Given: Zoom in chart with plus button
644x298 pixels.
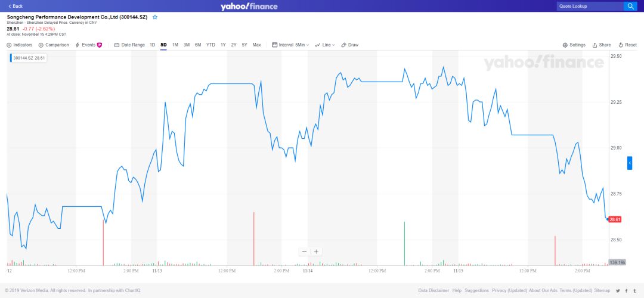Looking at the screenshot, I should tap(317, 252).
